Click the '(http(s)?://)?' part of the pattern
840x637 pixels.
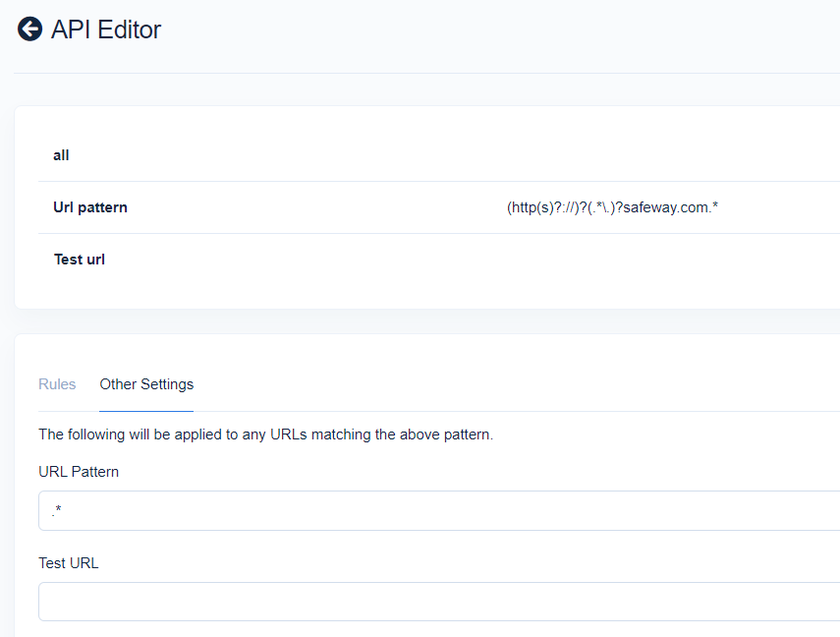pyautogui.click(x=546, y=207)
